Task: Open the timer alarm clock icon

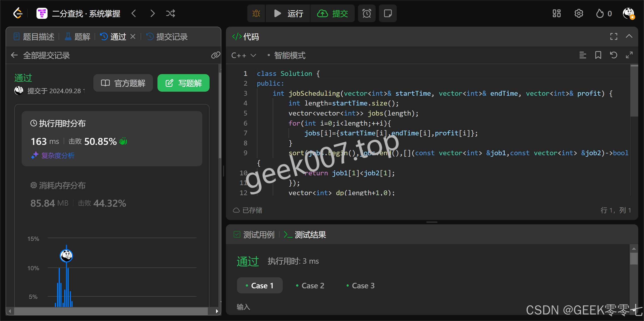Action: 367,13
